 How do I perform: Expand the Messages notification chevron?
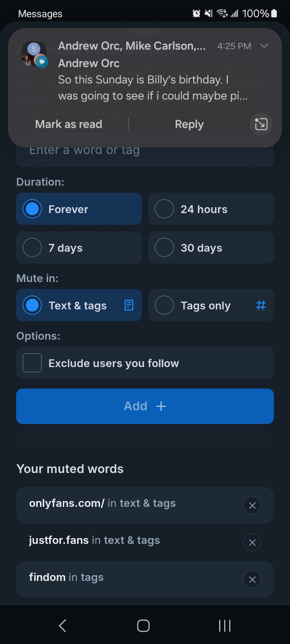click(x=264, y=46)
